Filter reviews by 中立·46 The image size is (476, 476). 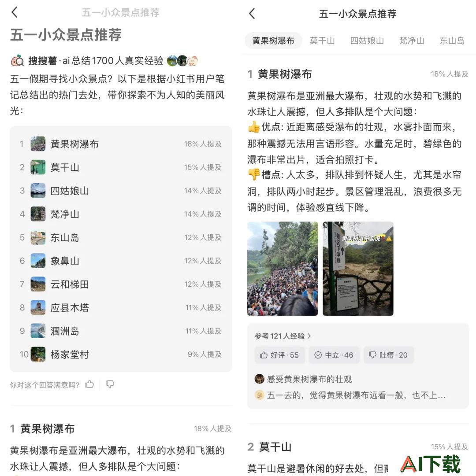334,355
